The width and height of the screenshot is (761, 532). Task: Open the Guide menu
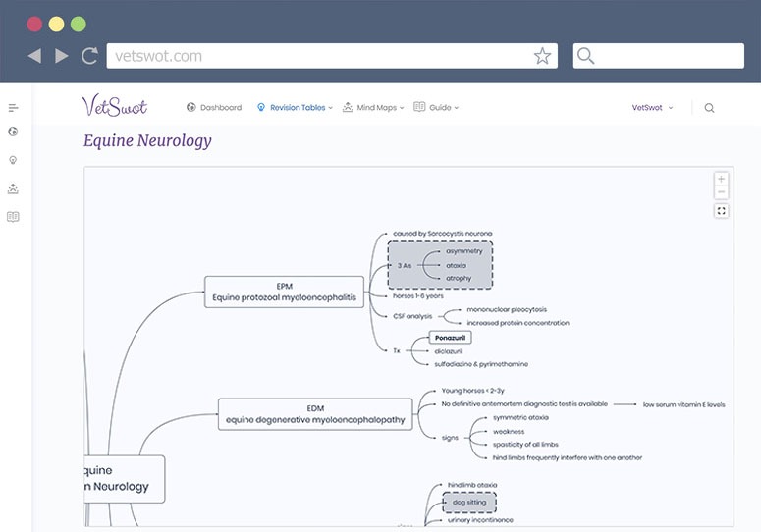point(437,108)
